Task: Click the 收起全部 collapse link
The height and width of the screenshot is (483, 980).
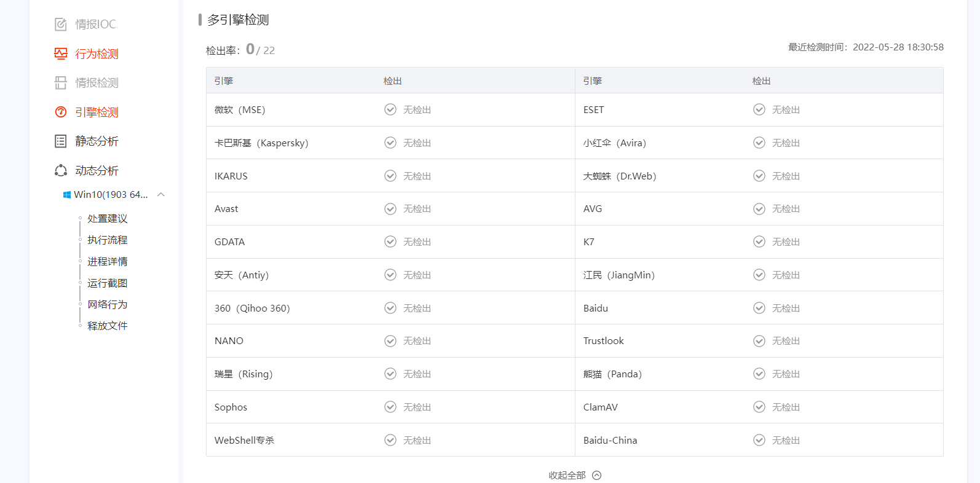Action: (x=567, y=476)
